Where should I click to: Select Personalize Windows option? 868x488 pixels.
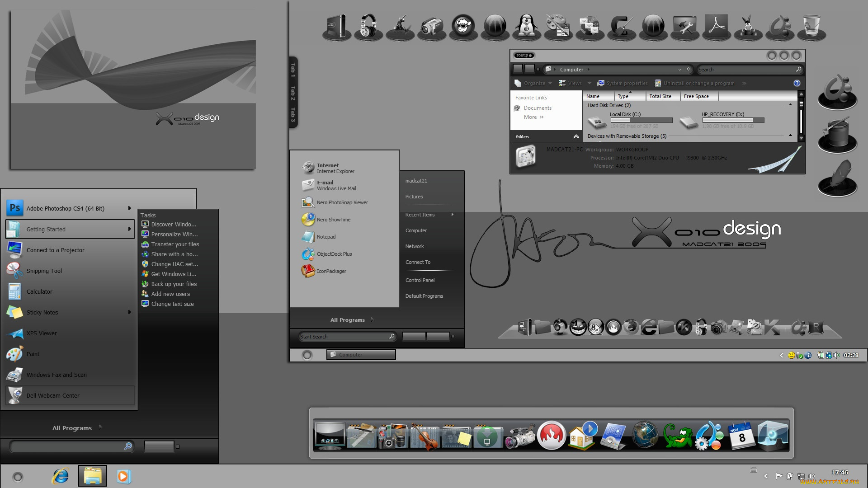(x=173, y=234)
